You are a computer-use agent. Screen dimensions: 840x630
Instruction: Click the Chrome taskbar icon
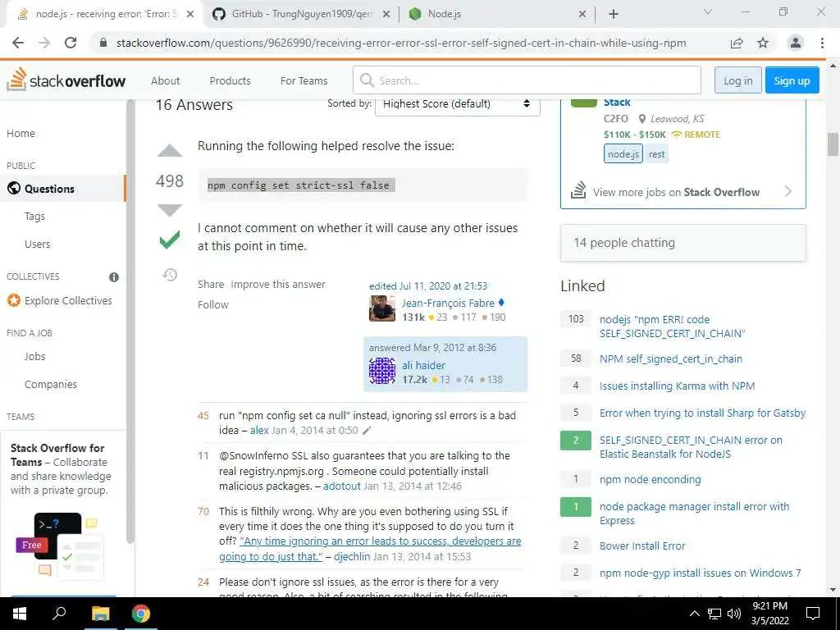(141, 614)
